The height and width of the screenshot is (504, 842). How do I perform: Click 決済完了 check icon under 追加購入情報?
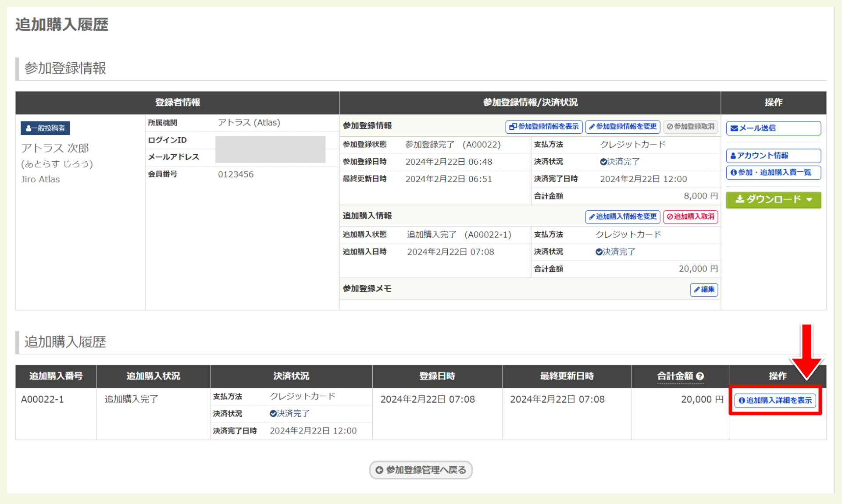(x=599, y=252)
